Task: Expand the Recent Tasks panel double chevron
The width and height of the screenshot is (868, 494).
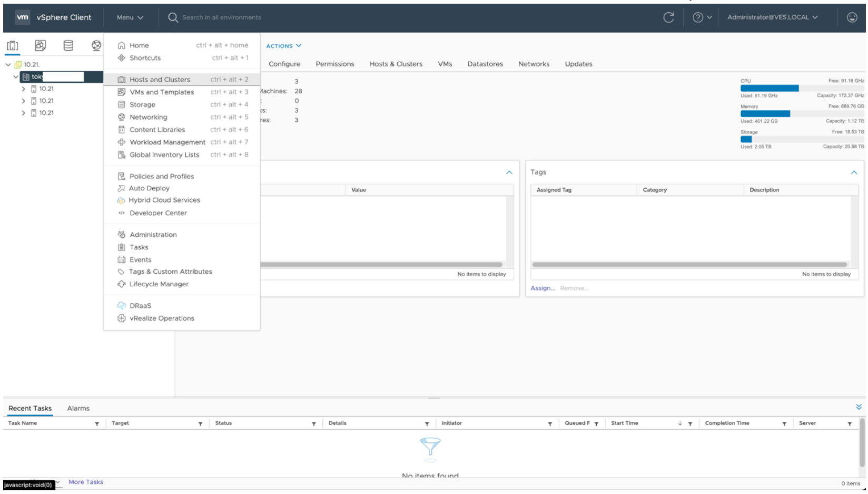Action: pos(858,406)
